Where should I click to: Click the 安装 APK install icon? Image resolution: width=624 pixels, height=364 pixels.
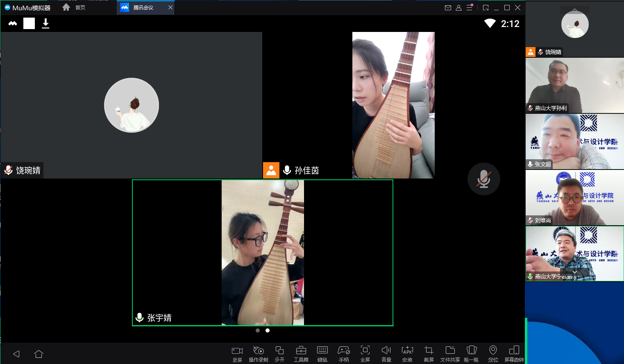coord(407,351)
